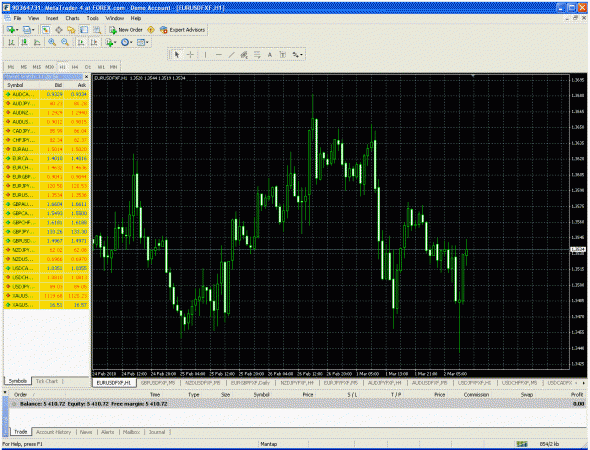
Task: Zoom in the chart
Action: tap(52, 43)
